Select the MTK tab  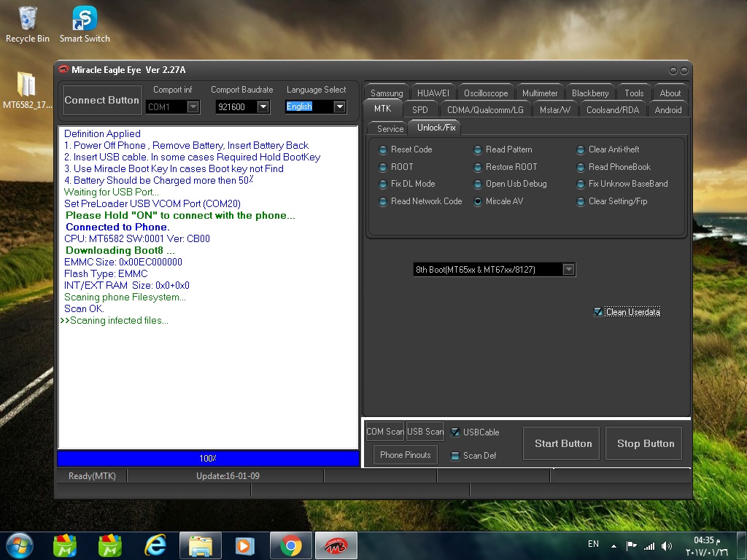[x=382, y=109]
